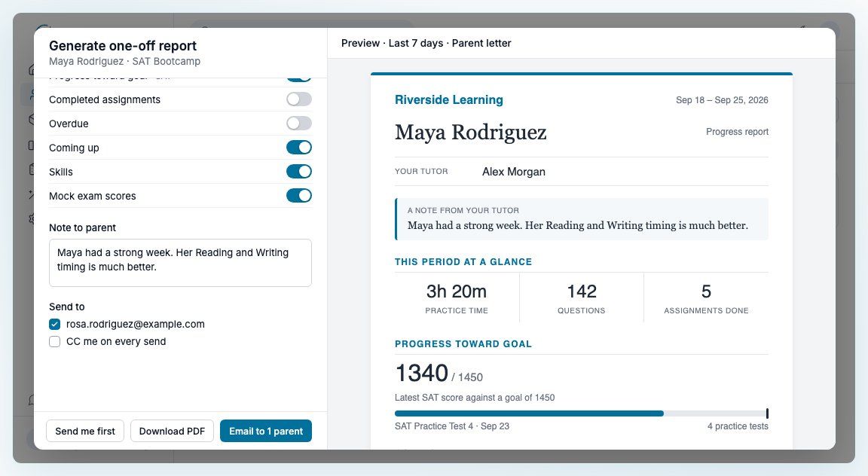Screen dimensions: 868x476
Task: Switch off the Skills toggle
Action: pos(299,172)
